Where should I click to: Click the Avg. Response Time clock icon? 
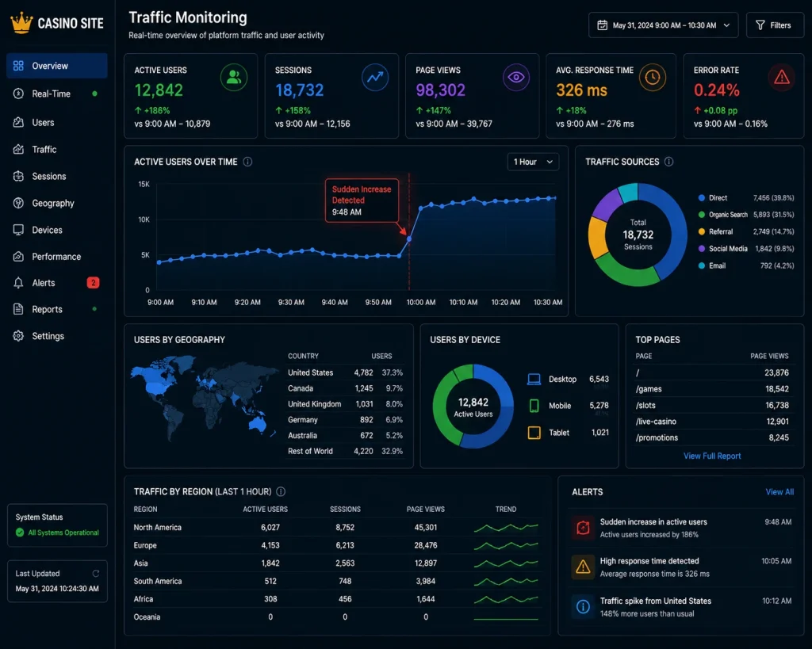652,78
